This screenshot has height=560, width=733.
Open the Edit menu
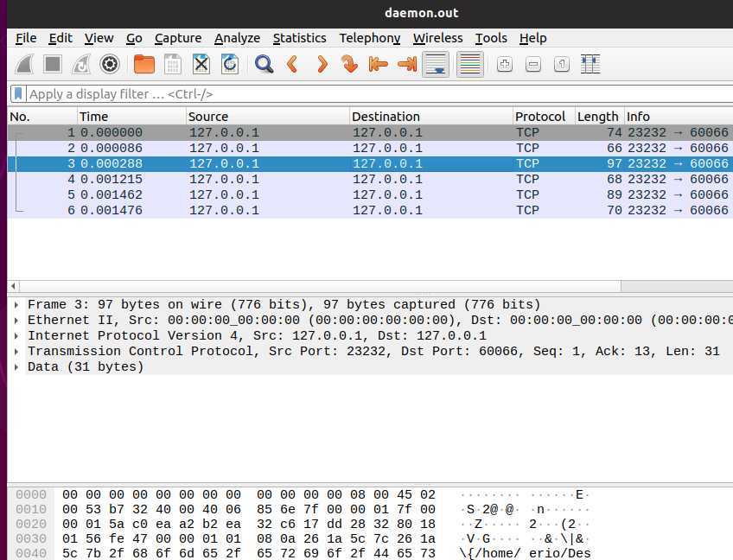tap(61, 38)
